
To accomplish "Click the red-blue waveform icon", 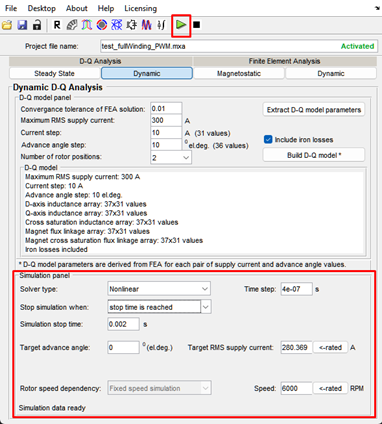I will (147, 25).
